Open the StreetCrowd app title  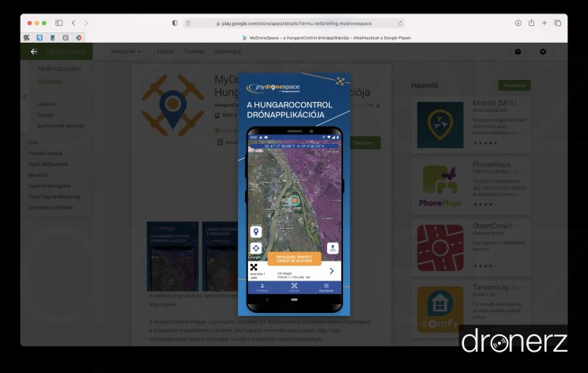(492, 226)
